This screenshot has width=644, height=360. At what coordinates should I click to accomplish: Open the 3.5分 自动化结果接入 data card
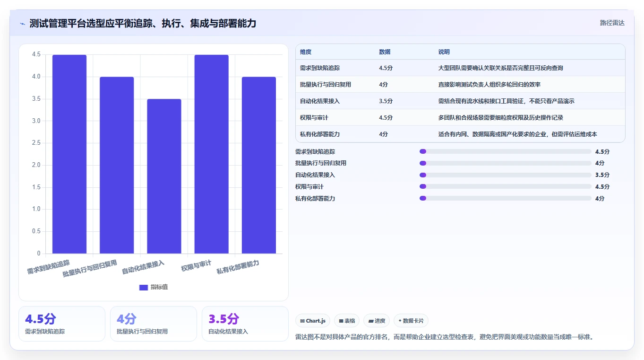245,324
